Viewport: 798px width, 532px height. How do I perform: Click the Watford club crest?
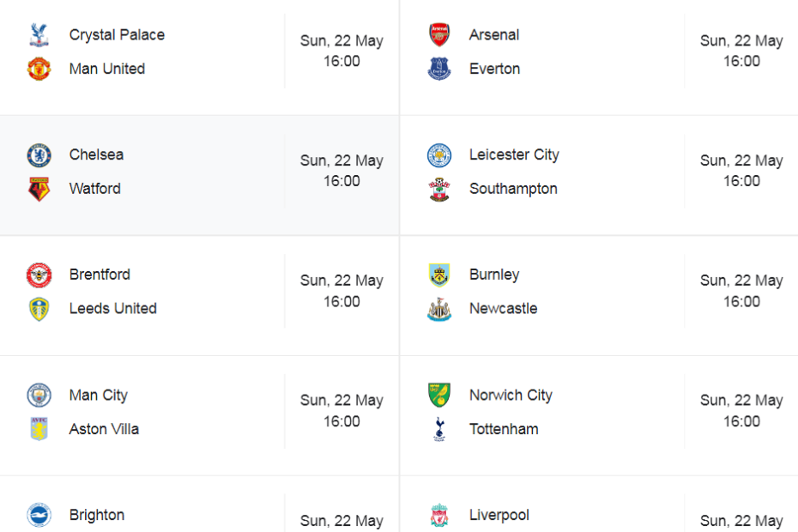pos(39,189)
